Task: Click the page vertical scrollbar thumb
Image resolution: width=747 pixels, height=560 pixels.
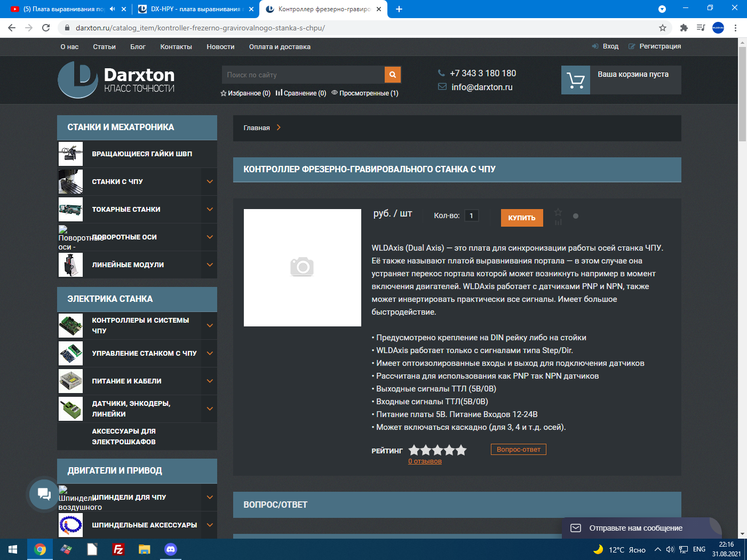Action: (x=742, y=93)
